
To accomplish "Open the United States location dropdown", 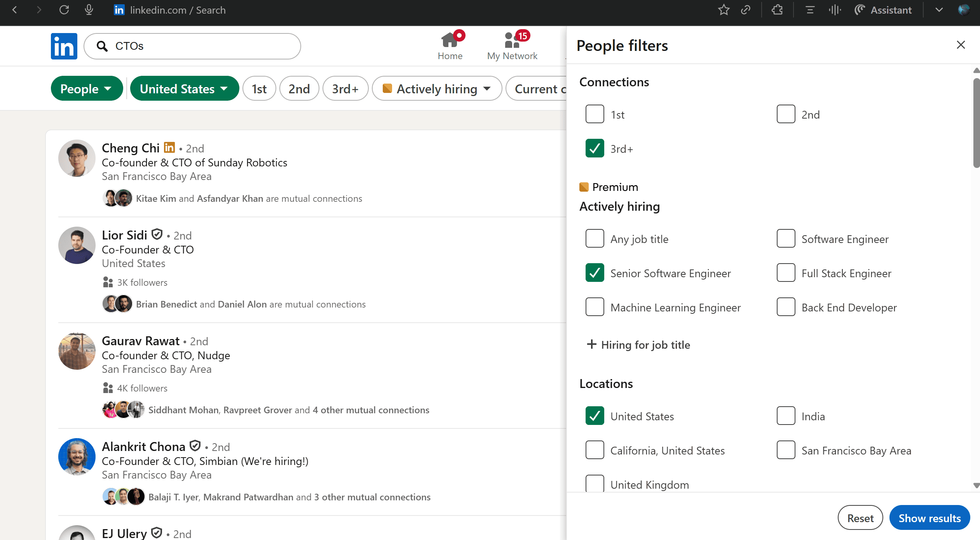I will click(x=184, y=89).
